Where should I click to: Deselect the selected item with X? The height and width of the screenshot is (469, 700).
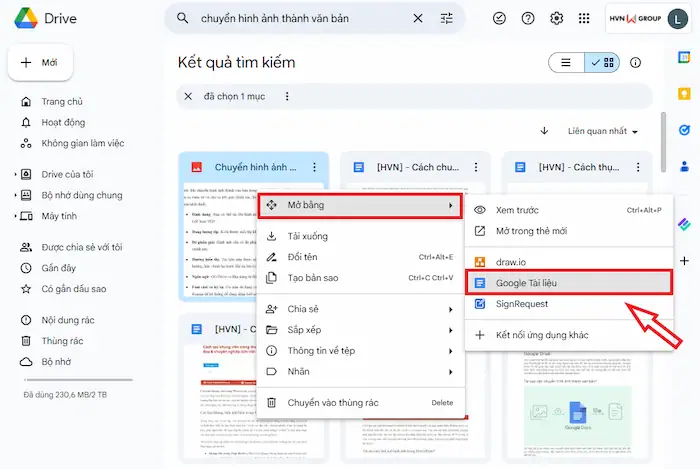(x=188, y=96)
